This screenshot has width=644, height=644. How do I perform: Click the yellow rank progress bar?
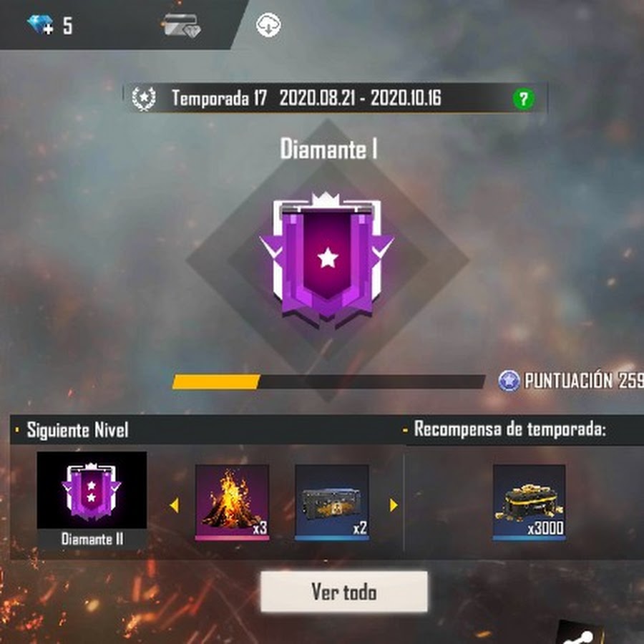328,381
